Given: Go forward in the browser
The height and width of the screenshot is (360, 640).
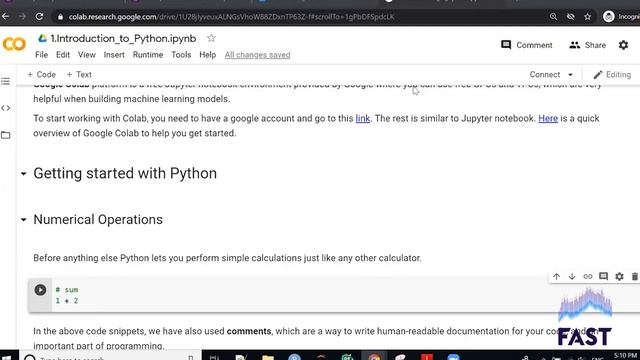Looking at the screenshot, I should 22,17.
